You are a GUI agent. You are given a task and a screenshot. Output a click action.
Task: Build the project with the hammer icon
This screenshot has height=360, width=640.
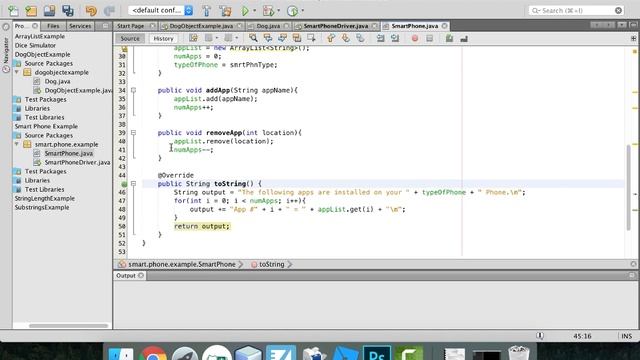(x=207, y=11)
